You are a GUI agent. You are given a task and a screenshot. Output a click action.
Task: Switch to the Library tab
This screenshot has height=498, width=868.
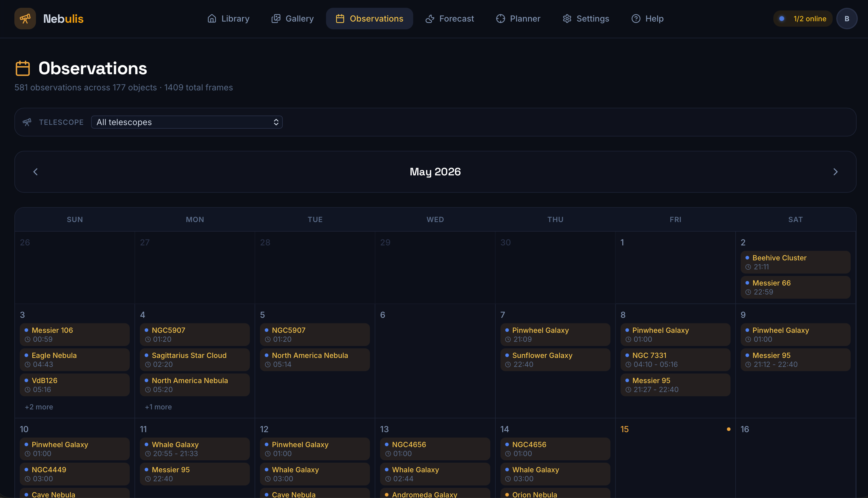(228, 19)
